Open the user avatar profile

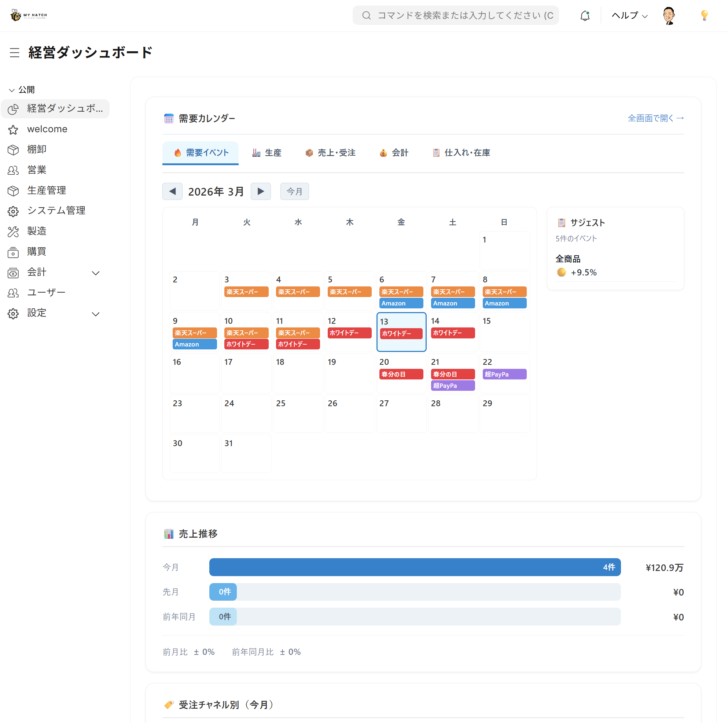tap(669, 15)
